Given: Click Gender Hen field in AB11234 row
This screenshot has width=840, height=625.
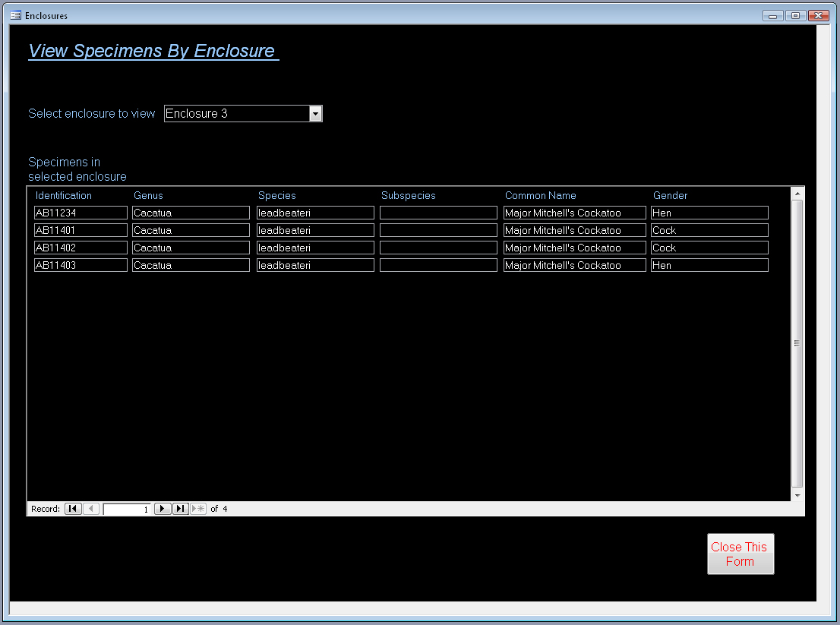Looking at the screenshot, I should (x=709, y=213).
